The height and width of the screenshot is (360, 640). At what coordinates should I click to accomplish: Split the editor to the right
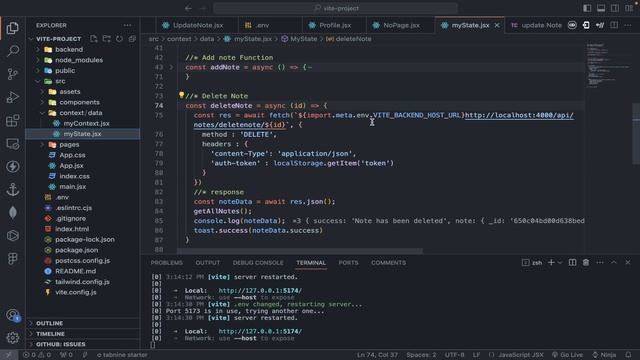tap(614, 25)
